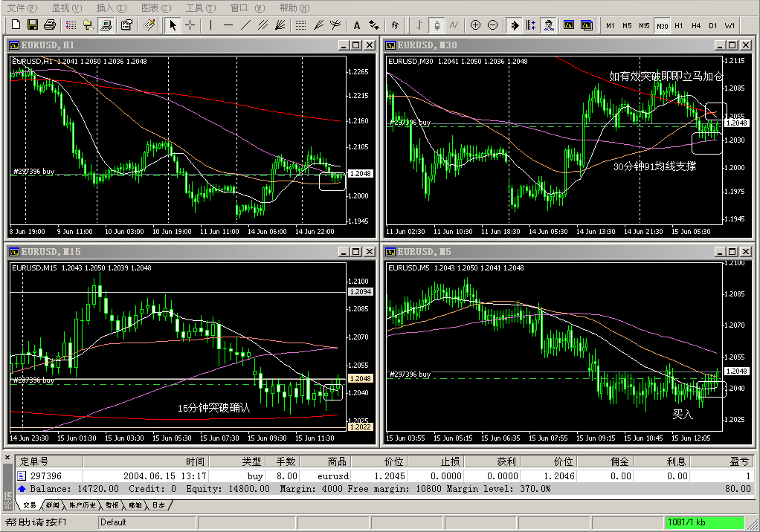Click the zoom in magnifier icon

click(x=476, y=25)
